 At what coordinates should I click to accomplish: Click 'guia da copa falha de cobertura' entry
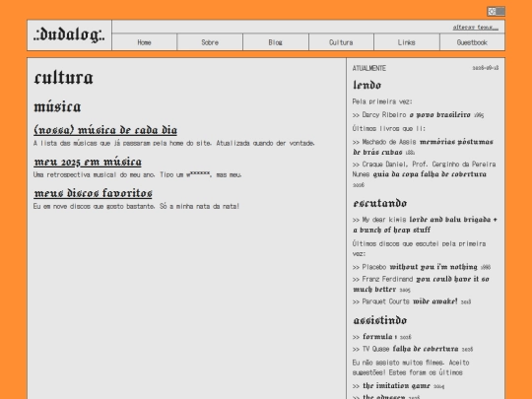coord(424,174)
